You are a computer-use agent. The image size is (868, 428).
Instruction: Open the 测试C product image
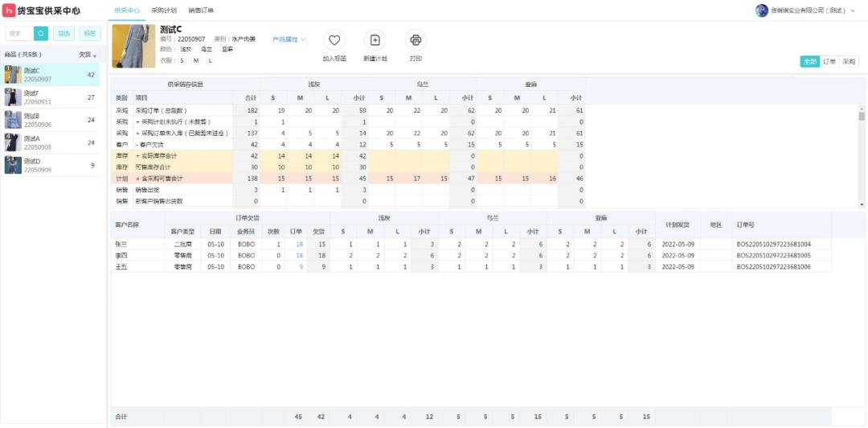click(133, 46)
